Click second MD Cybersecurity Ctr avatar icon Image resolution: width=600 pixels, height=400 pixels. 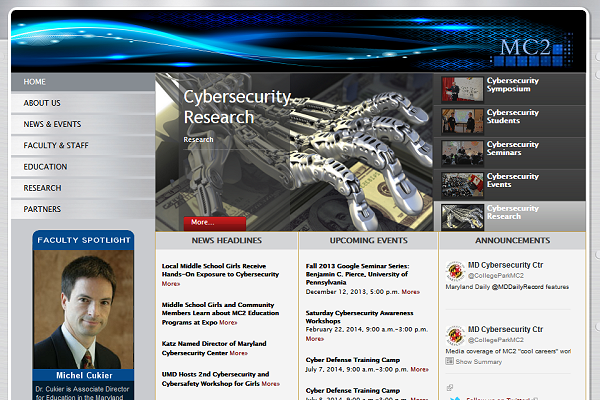455,335
